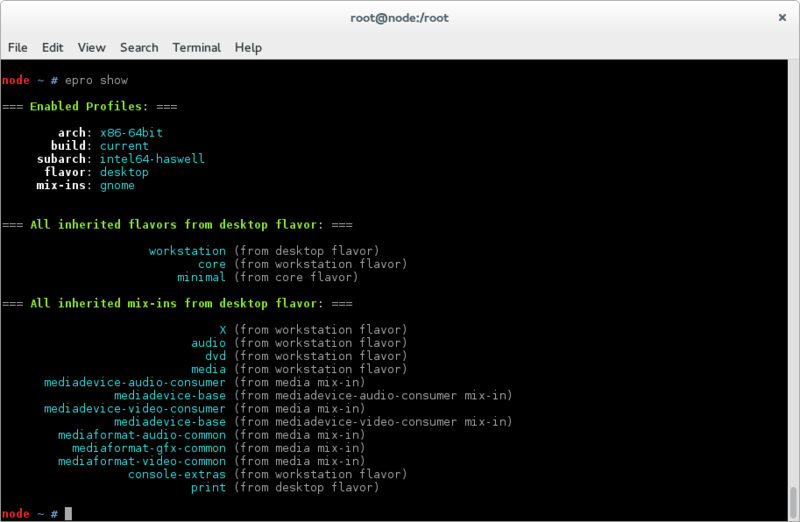
Task: Click the upper part of scrollbar track
Action: (793, 200)
